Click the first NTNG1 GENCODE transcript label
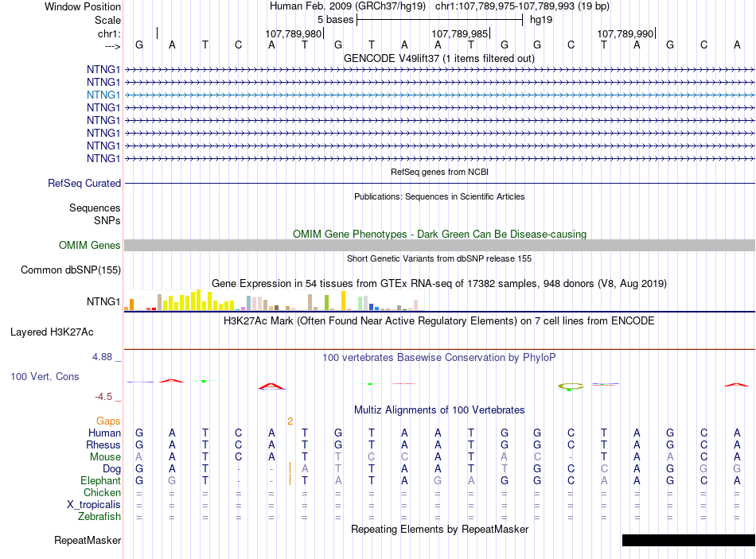Viewport: 756px width, 559px height. (x=103, y=69)
